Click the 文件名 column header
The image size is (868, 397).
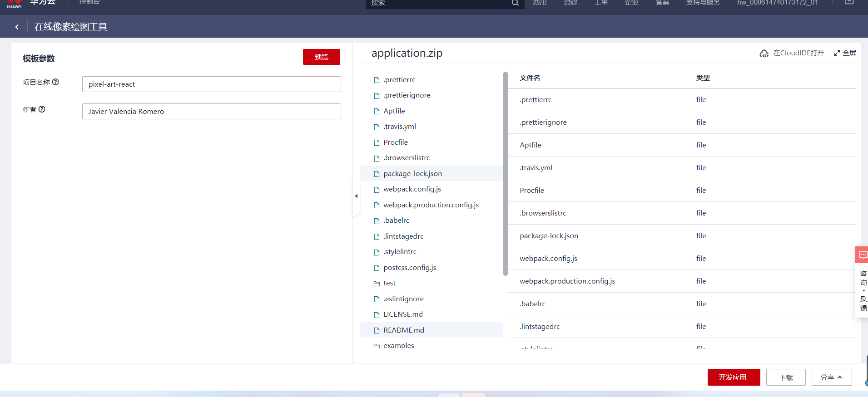pyautogui.click(x=530, y=78)
